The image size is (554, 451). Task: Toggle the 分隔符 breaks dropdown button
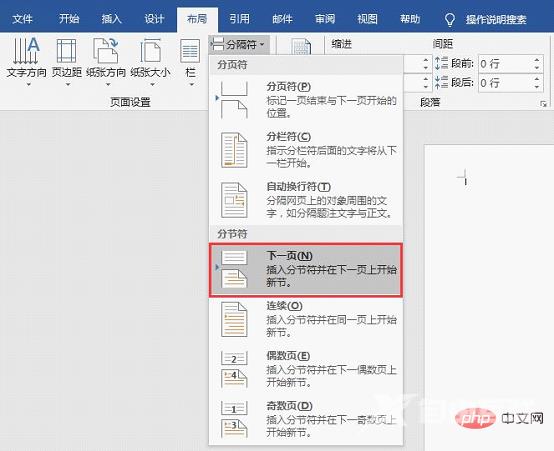point(239,45)
